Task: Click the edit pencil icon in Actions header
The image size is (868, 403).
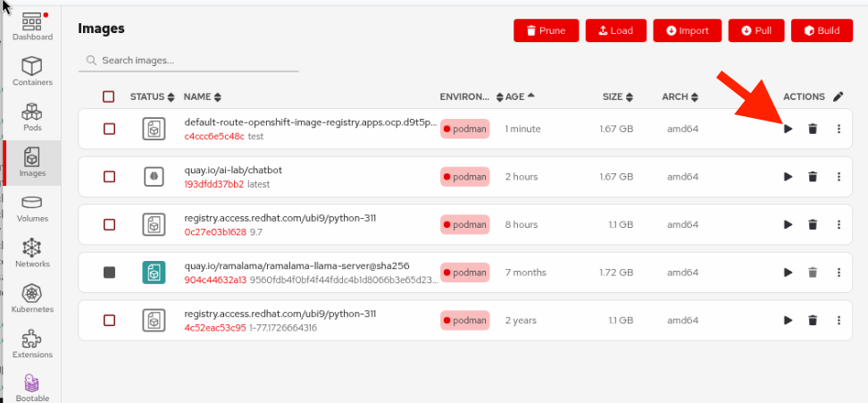Action: [x=838, y=97]
